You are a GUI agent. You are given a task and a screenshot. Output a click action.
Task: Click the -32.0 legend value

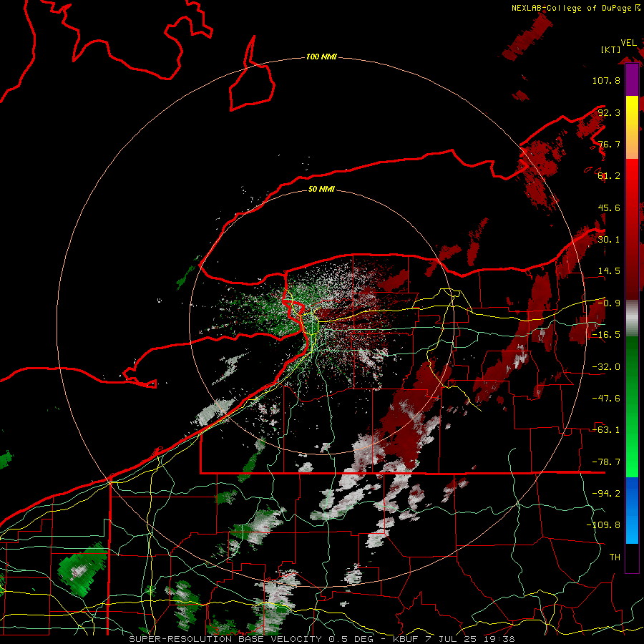(x=606, y=367)
